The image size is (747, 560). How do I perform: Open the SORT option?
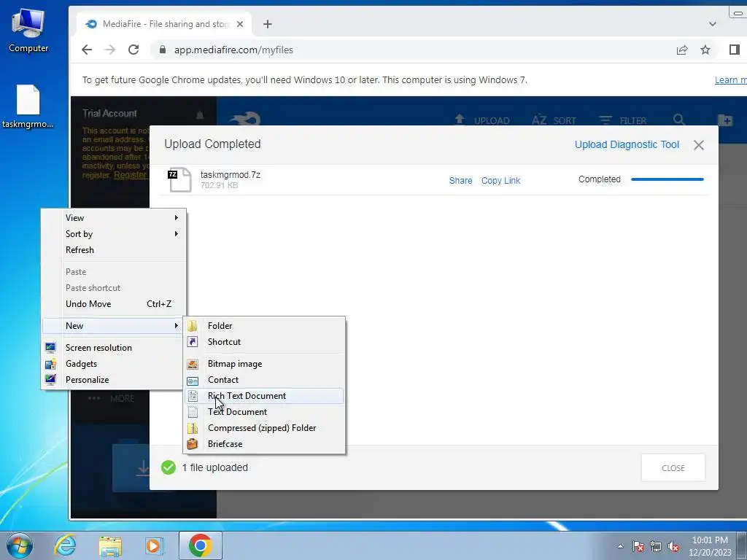(x=554, y=120)
